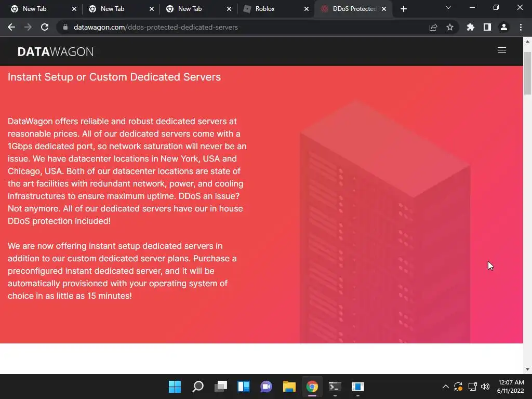Image resolution: width=532 pixels, height=399 pixels.
Task: Expand hidden system tray icons
Action: (x=445, y=387)
